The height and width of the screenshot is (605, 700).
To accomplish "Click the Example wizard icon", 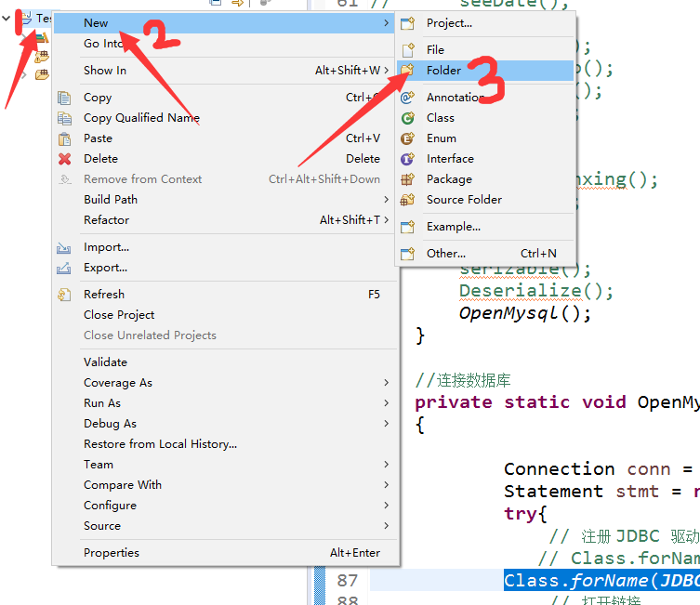I will [x=407, y=227].
